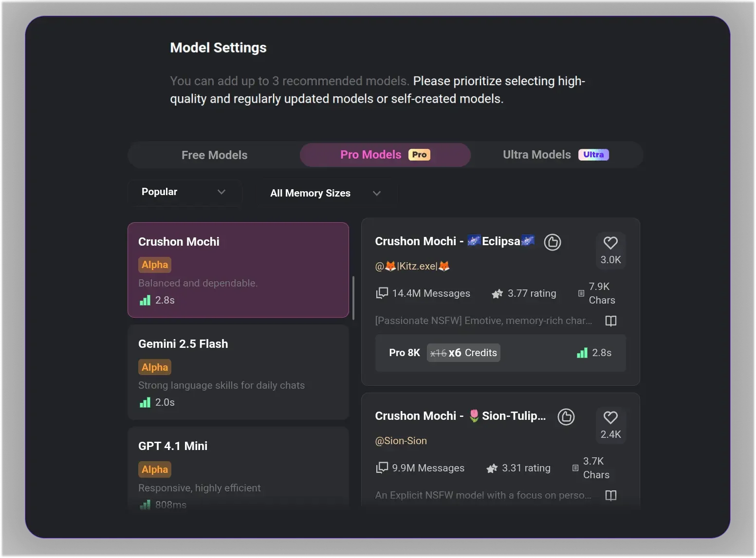This screenshot has height=558, width=756.
Task: Click the star rating icon next to 3.77
Action: (x=497, y=293)
